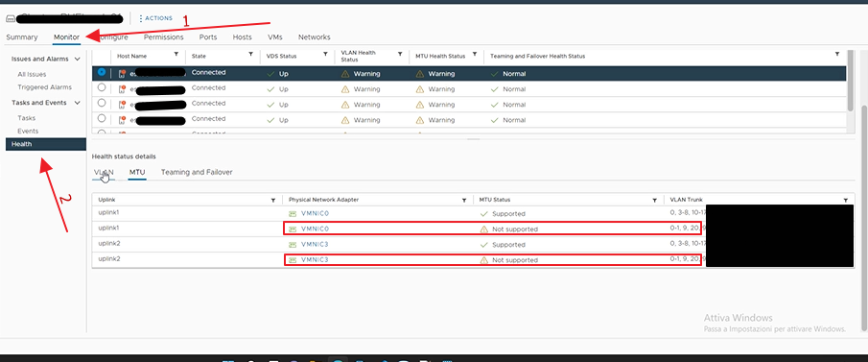Open the ACTIONS dropdown menu
The height and width of the screenshot is (362, 868).
(x=155, y=18)
